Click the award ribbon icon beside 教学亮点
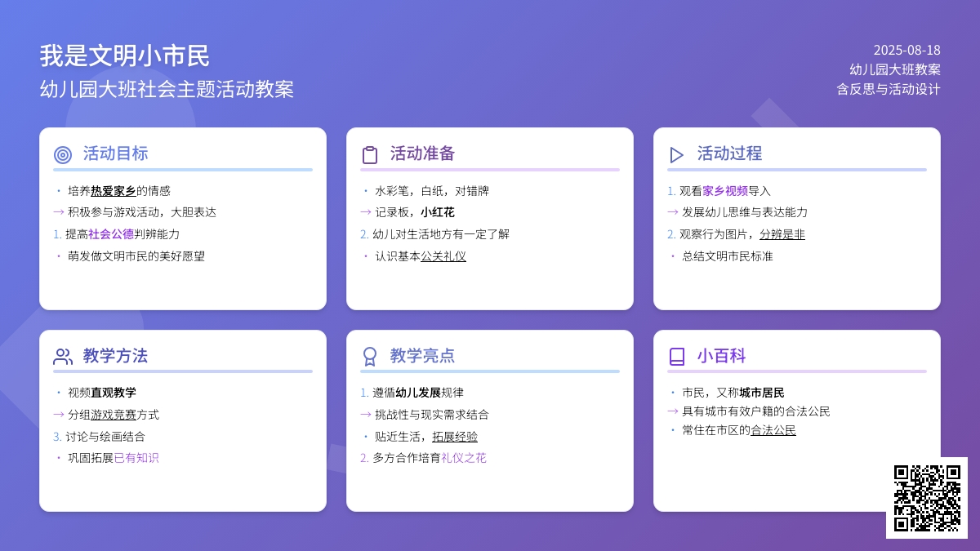Viewport: 980px width, 551px height. (x=370, y=357)
